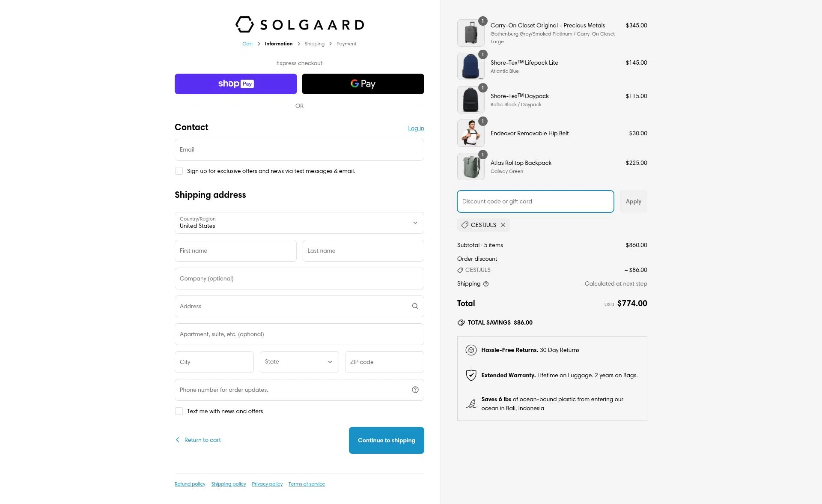The width and height of the screenshot is (822, 504).
Task: Click the address search magnifier icon
Action: pyautogui.click(x=415, y=306)
